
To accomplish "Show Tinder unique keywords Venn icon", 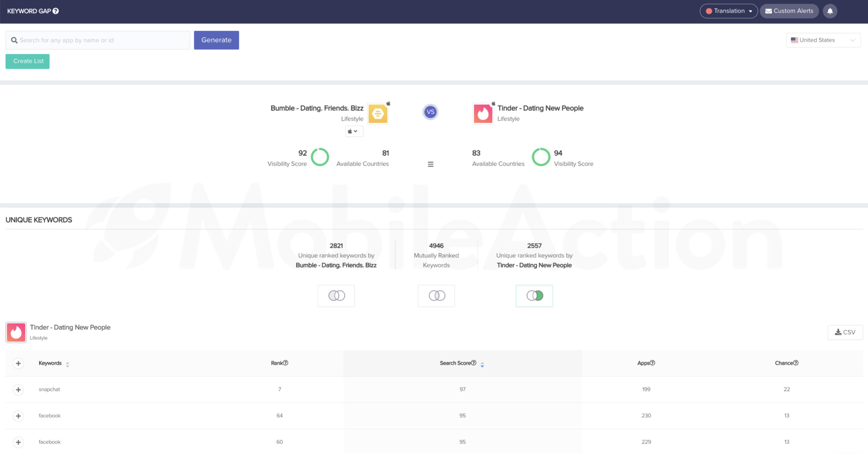I will (x=534, y=296).
